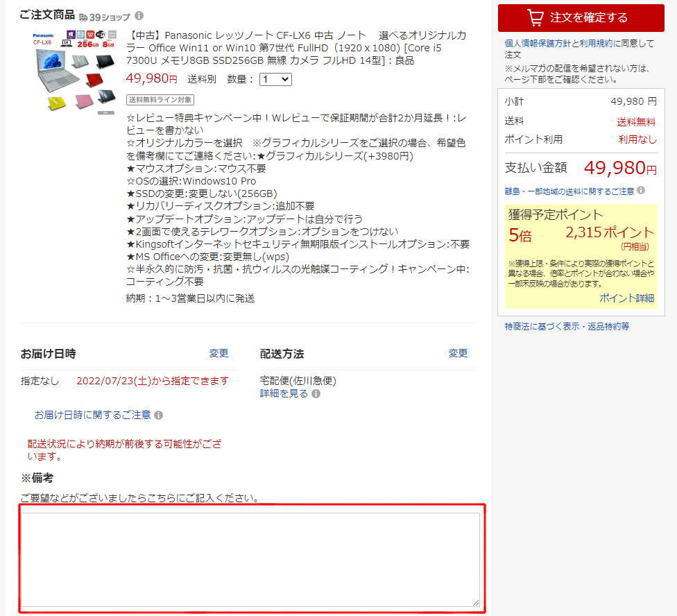Click the 39ショップ truck icon
Viewport: 677px width, 616px height.
pos(83,18)
